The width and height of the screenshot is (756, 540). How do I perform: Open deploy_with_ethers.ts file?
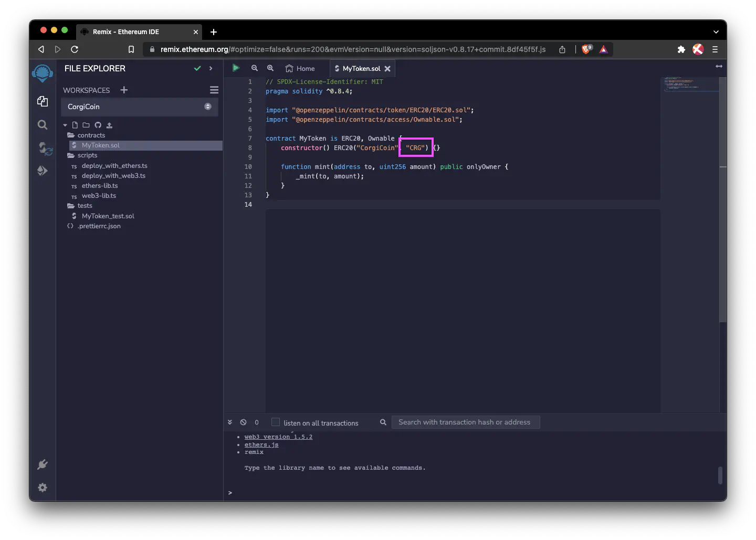114,166
